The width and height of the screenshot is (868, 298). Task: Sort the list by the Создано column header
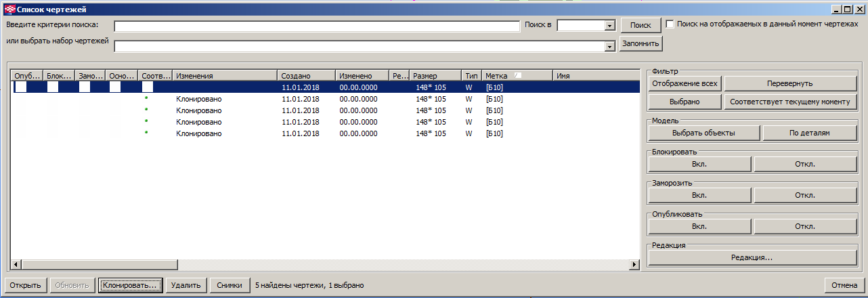click(x=306, y=76)
